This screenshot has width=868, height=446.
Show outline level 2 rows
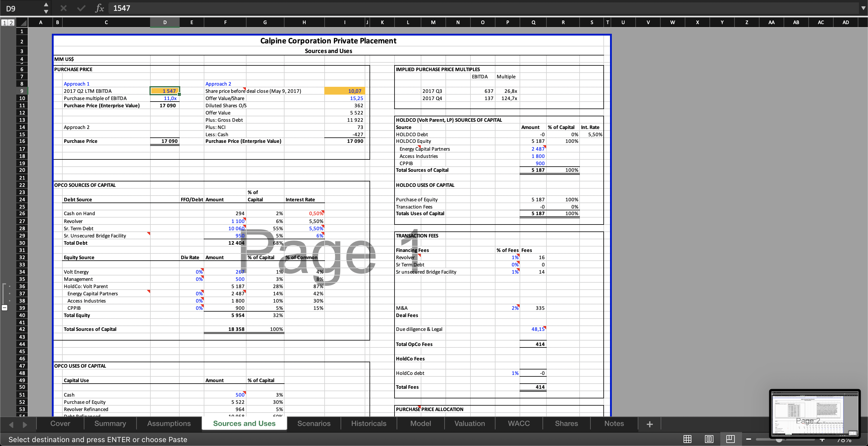(x=11, y=23)
